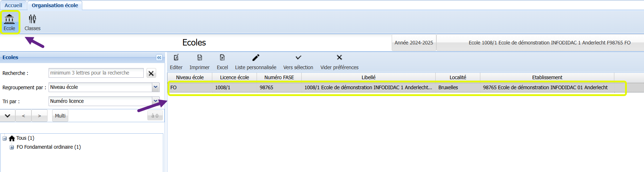Clear the Recherche field with X button

pyautogui.click(x=151, y=73)
